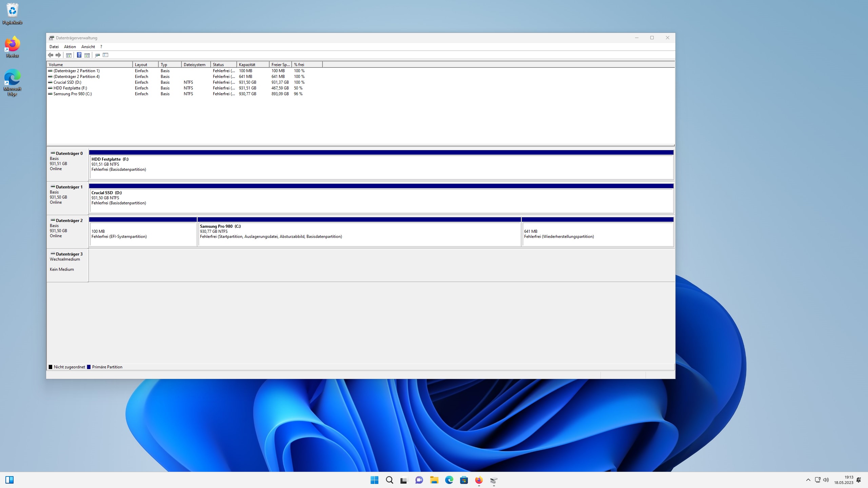This screenshot has width=868, height=488.
Task: Select the 641 MB Wiederherstellungspartition block
Action: (597, 232)
